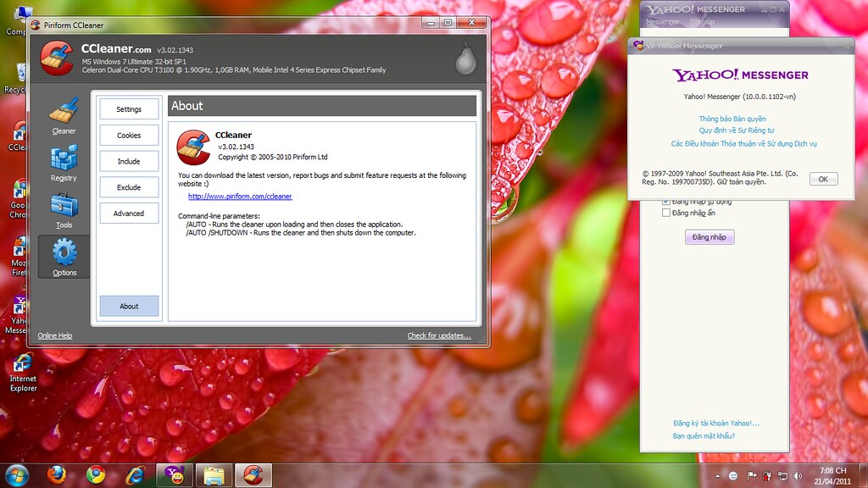Open Google Chrome from the taskbar
This screenshot has height=488, width=868.
coord(96,474)
